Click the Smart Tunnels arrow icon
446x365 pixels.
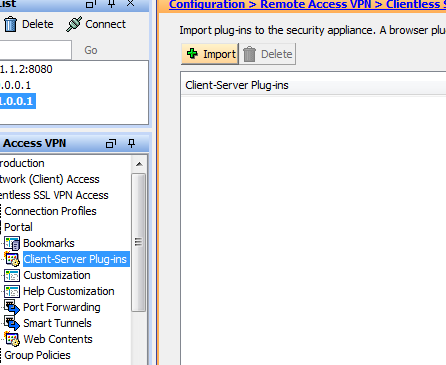point(12,323)
